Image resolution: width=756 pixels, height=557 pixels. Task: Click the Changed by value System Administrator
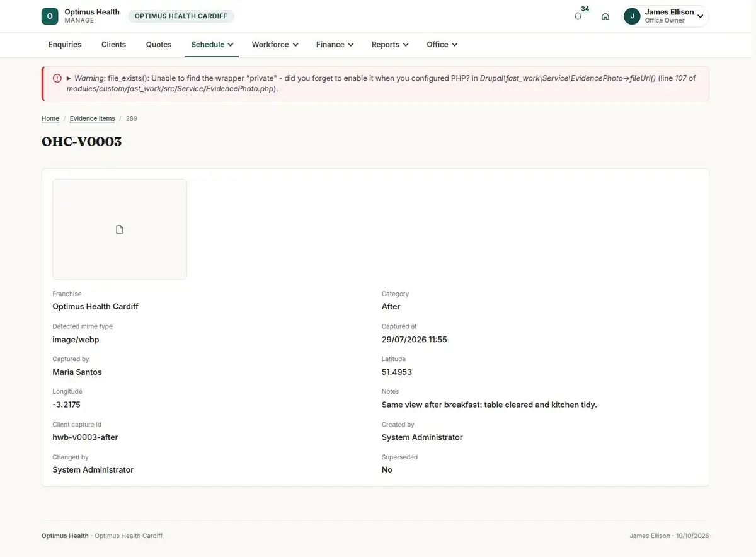pos(93,470)
